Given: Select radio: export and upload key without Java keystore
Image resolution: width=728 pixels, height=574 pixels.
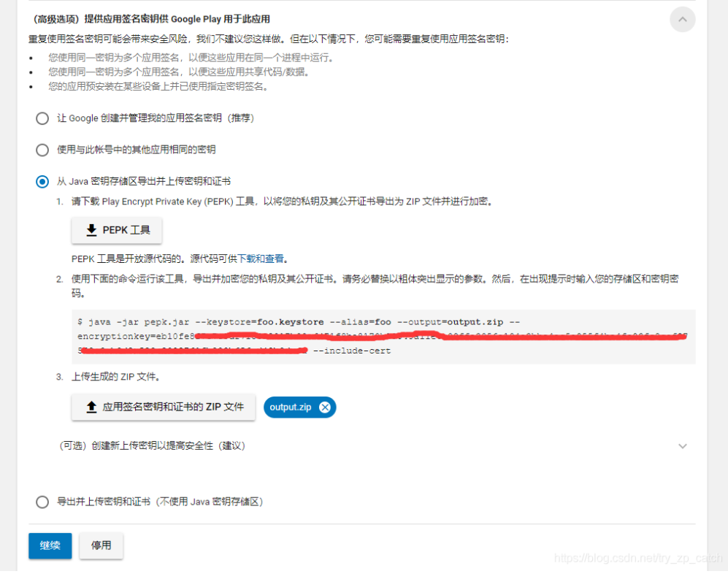Looking at the screenshot, I should 42,502.
